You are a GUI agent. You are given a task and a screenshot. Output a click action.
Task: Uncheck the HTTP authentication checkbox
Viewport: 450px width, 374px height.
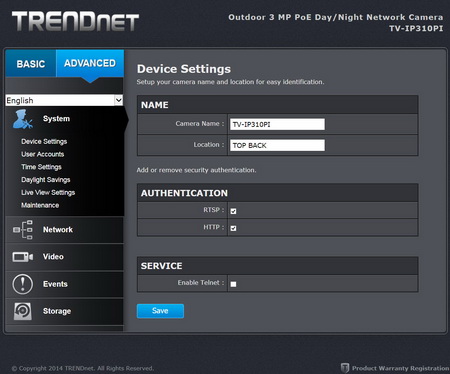point(233,228)
